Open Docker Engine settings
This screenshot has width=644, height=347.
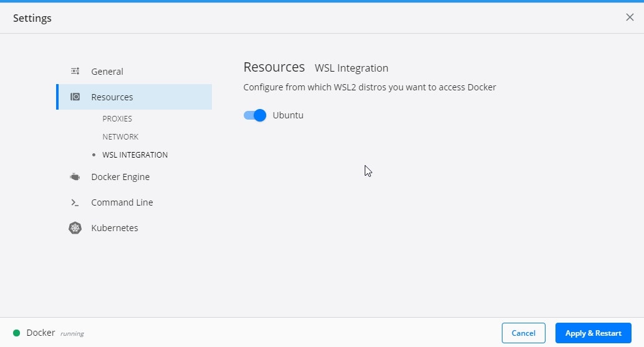[x=120, y=177]
